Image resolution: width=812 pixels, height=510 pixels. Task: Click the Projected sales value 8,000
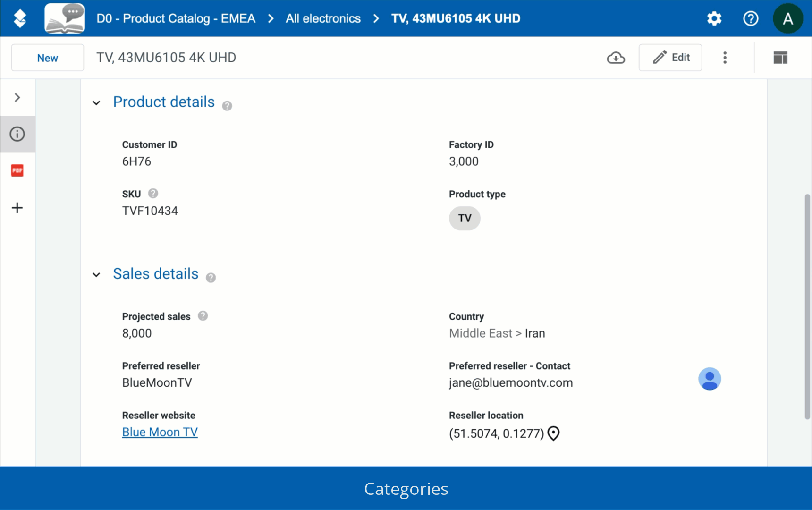137,333
